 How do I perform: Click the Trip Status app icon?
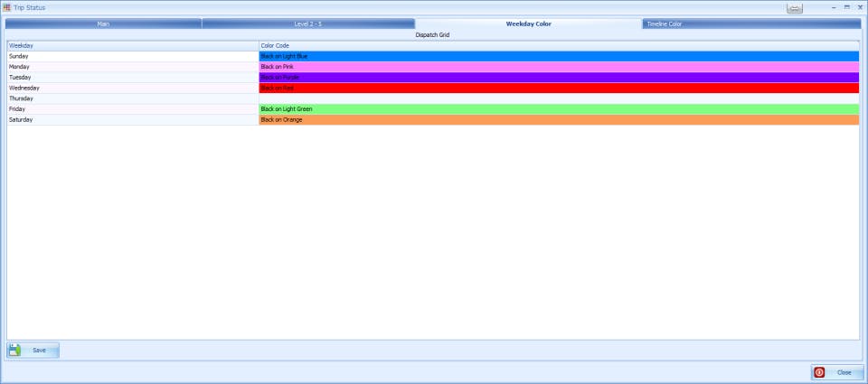coord(6,8)
